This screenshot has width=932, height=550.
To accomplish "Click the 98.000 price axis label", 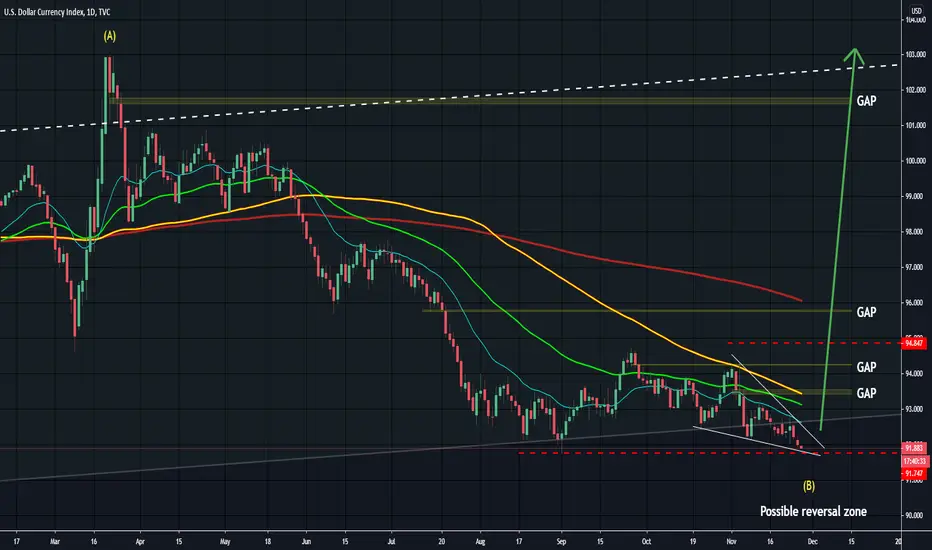I will pyautogui.click(x=915, y=232).
